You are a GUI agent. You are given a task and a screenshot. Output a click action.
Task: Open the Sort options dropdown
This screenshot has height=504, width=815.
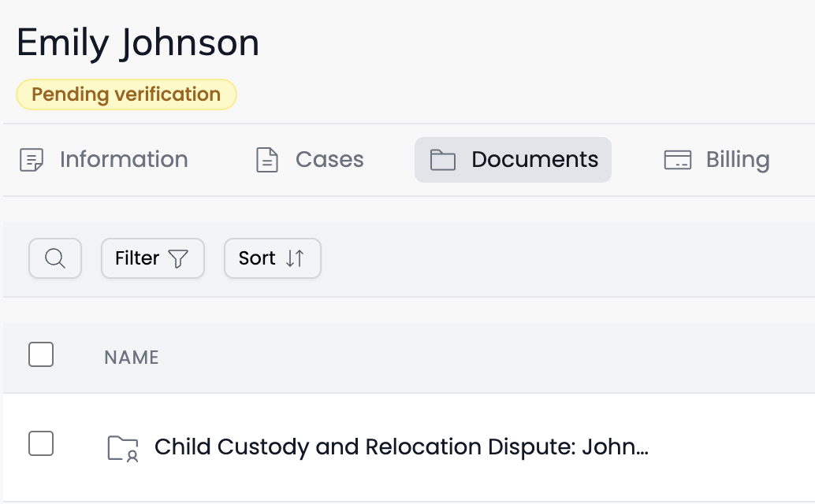point(272,258)
